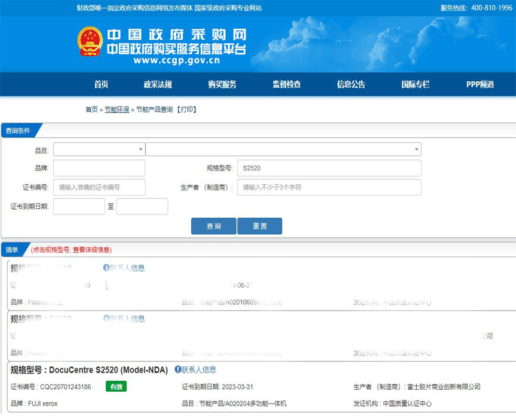Click 中国政府采购网 site title
The image size is (516, 420).
[x=177, y=34]
